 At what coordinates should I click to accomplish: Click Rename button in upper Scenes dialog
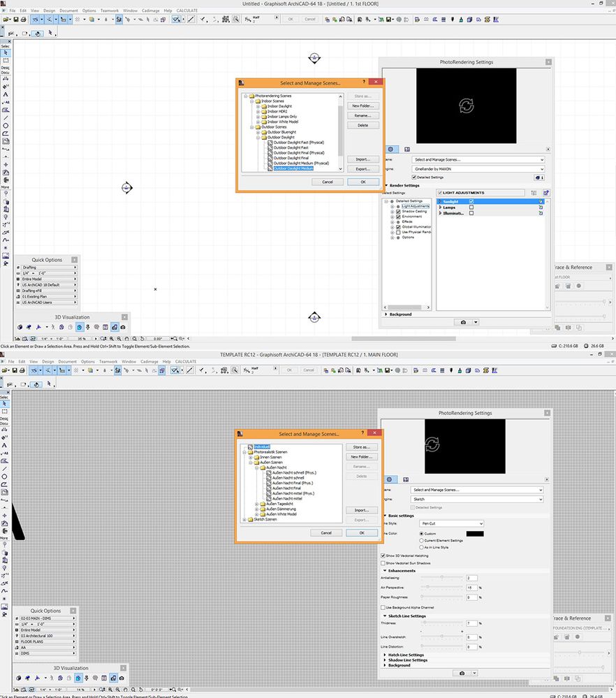362,116
